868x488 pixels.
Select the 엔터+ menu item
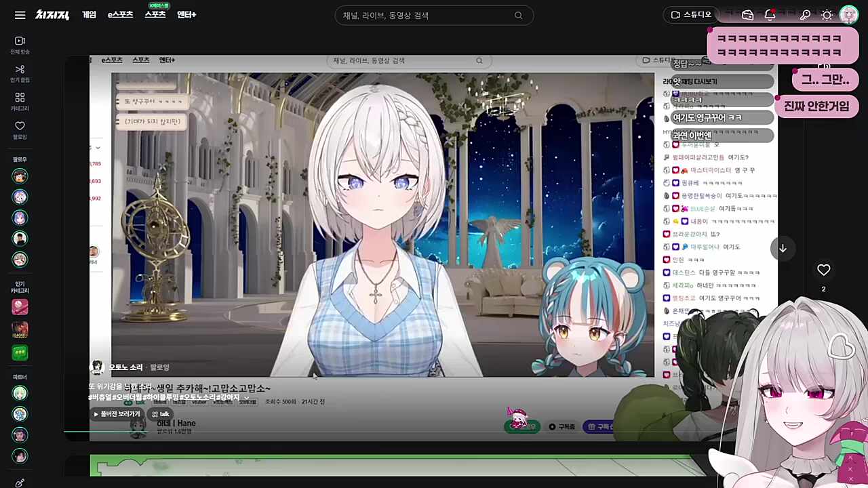click(x=186, y=15)
